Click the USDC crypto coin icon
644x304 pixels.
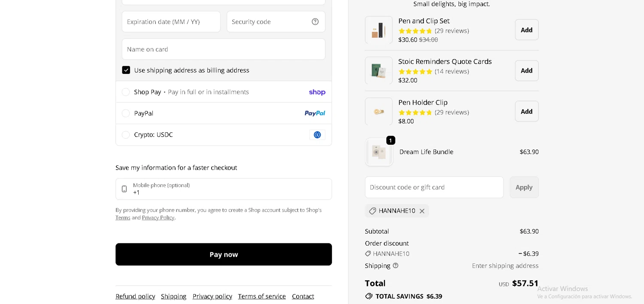[317, 135]
